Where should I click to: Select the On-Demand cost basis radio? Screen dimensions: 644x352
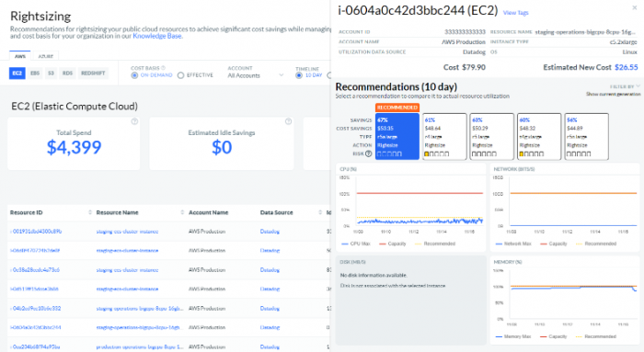point(134,75)
